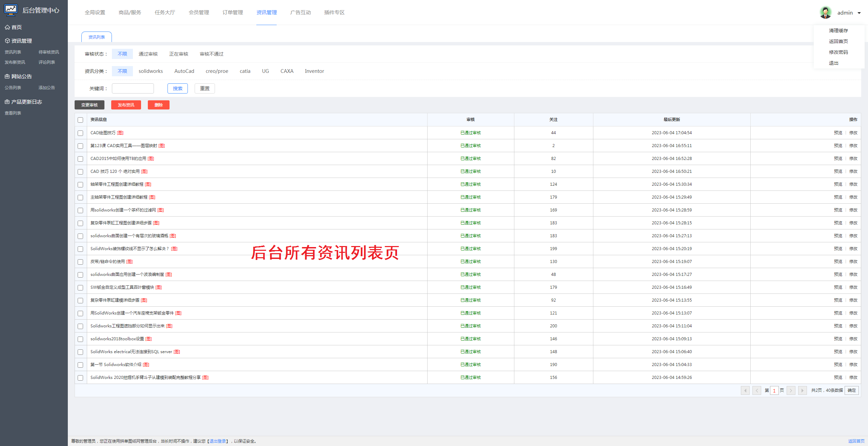868x446 pixels.
Task: Click the admin avatar image
Action: click(825, 13)
